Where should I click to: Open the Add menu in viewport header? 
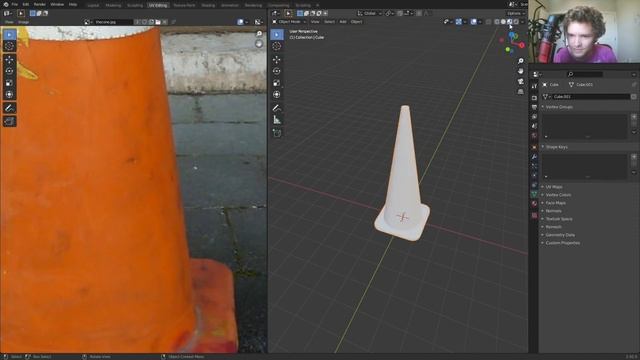[343, 22]
